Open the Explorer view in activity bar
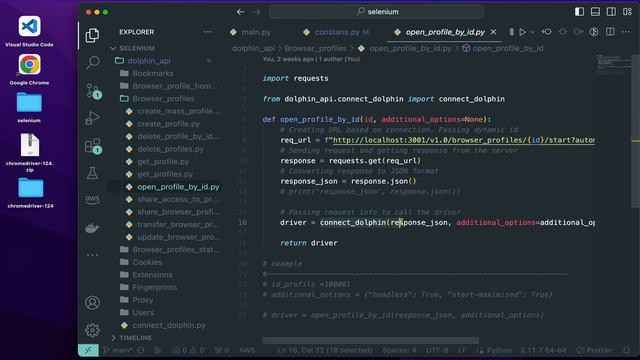640x360 pixels. [x=92, y=36]
